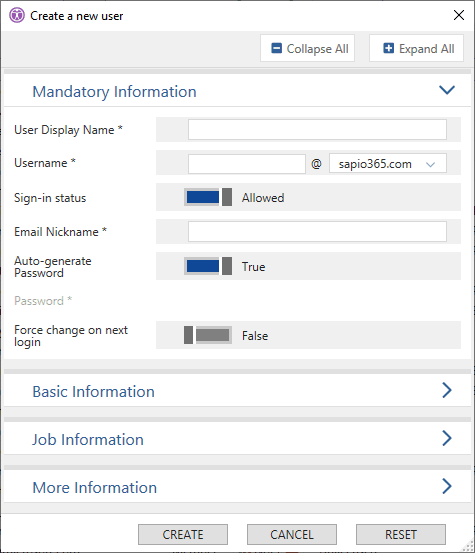Open the Basic Information section header
This screenshot has height=553, width=475.
coord(237,390)
